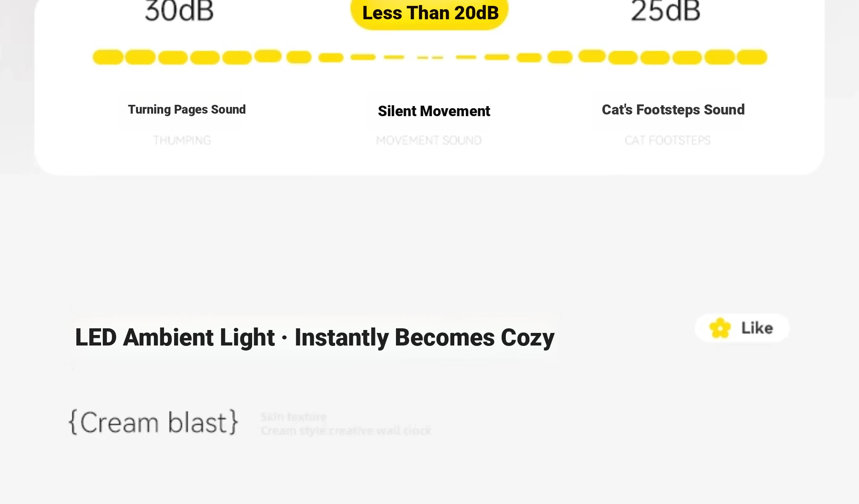Click the faded THUMPING caption
The image size is (859, 504).
pyautogui.click(x=182, y=140)
